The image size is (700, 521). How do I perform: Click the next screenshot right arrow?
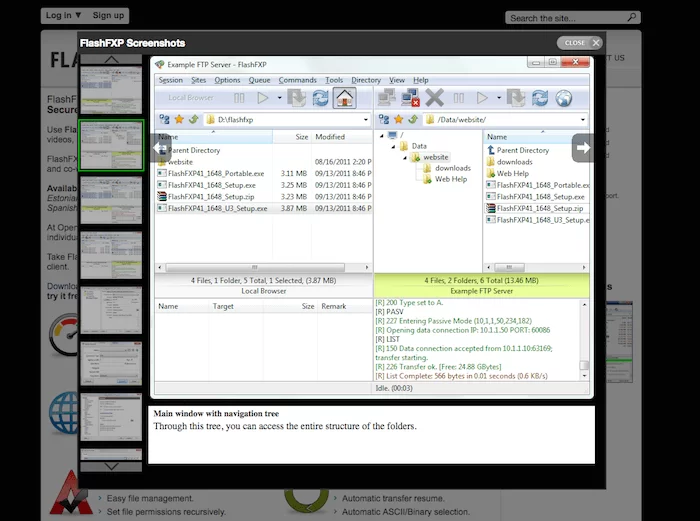(x=583, y=148)
